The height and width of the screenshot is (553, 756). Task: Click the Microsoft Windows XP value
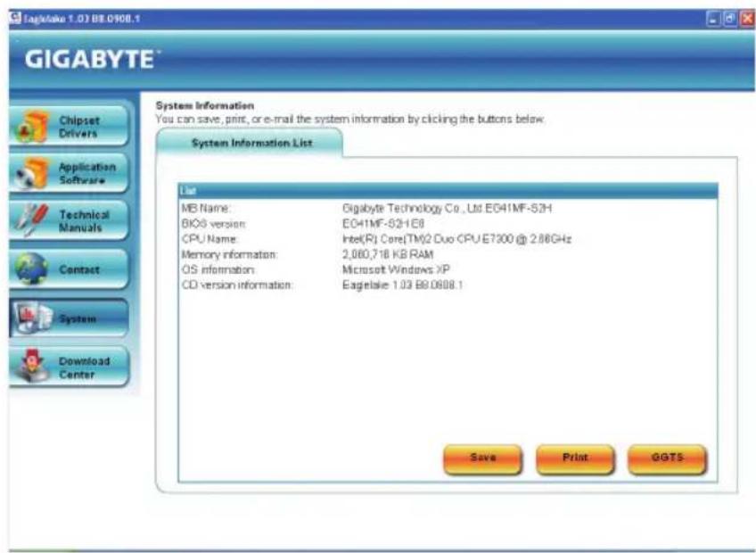pyautogui.click(x=396, y=269)
